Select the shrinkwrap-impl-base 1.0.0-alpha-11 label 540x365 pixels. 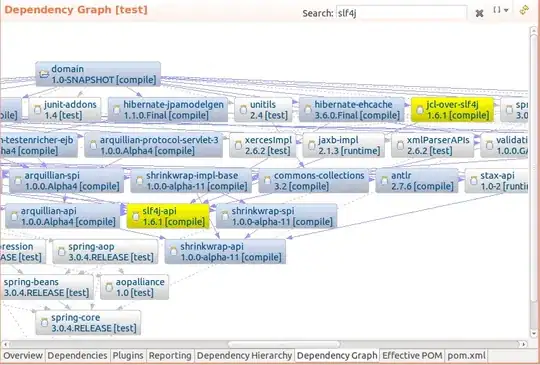click(197, 181)
